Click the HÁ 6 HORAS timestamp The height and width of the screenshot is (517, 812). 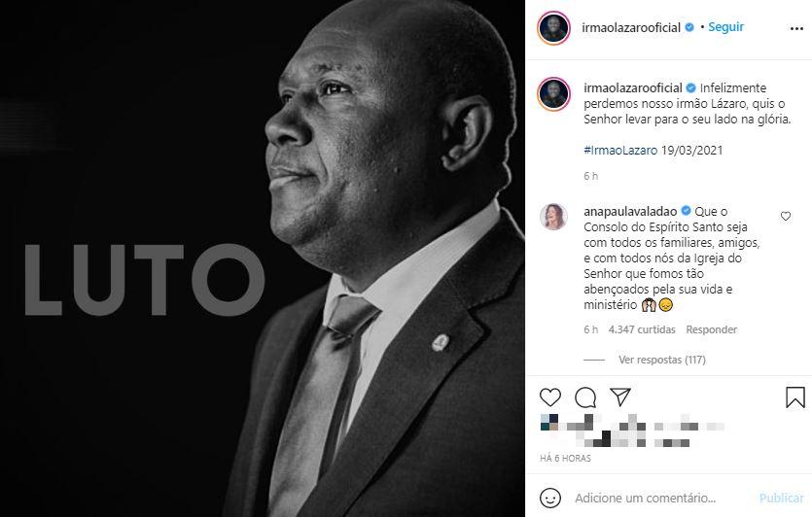(x=565, y=458)
